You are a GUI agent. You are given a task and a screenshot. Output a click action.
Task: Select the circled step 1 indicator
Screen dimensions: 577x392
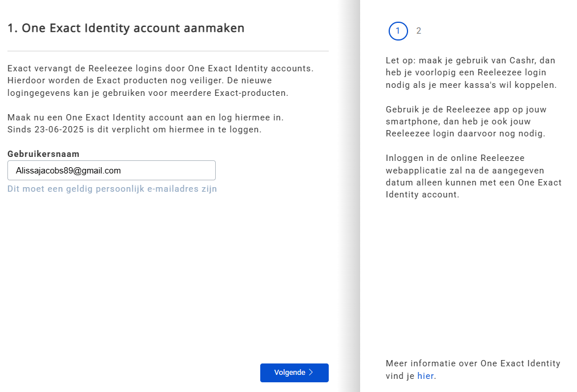398,31
